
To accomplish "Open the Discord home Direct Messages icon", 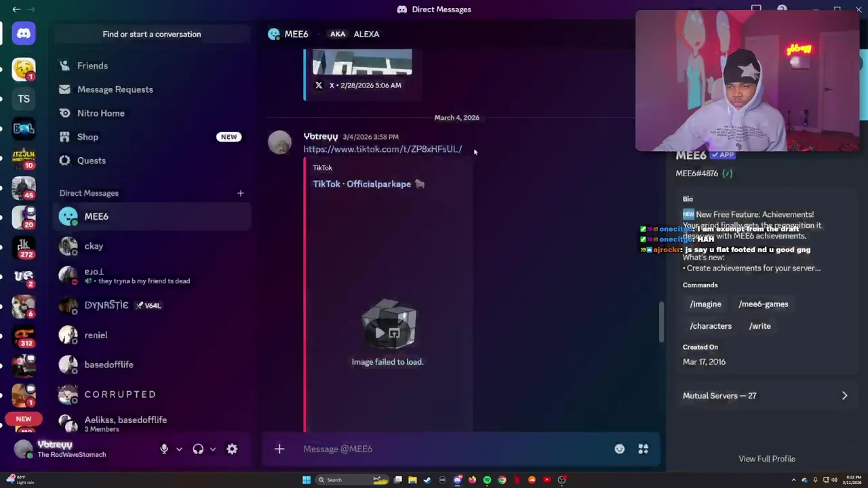I will pyautogui.click(x=24, y=33).
